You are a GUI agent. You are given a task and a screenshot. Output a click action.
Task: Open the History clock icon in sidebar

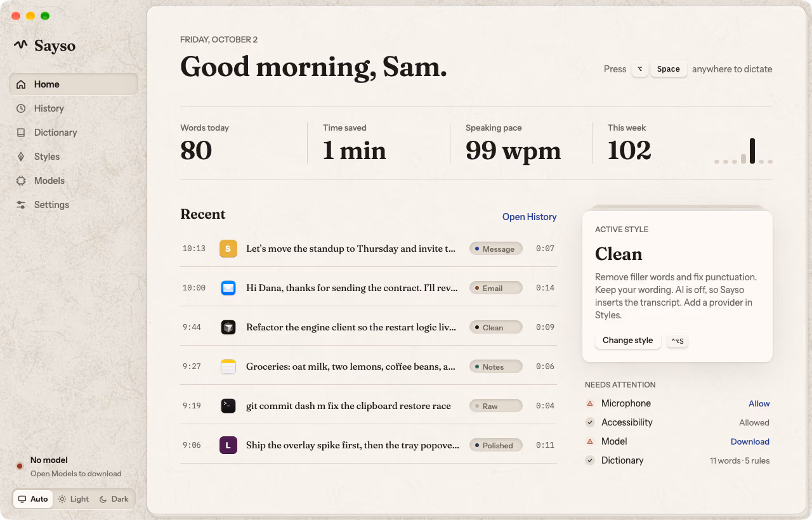click(x=21, y=108)
